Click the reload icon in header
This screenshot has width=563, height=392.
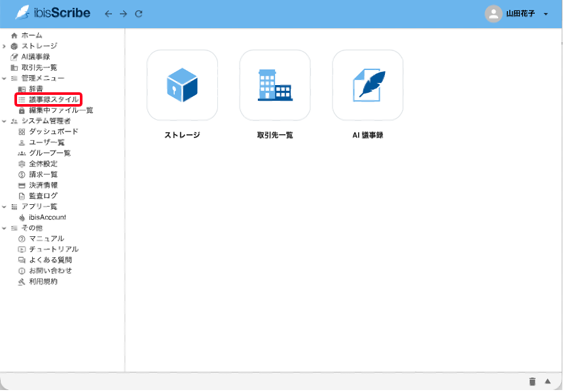(138, 14)
